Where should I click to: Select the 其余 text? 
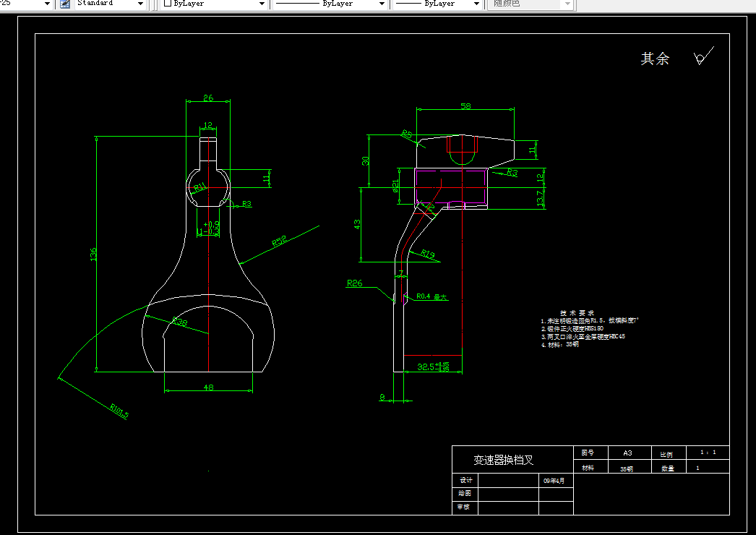[655, 59]
